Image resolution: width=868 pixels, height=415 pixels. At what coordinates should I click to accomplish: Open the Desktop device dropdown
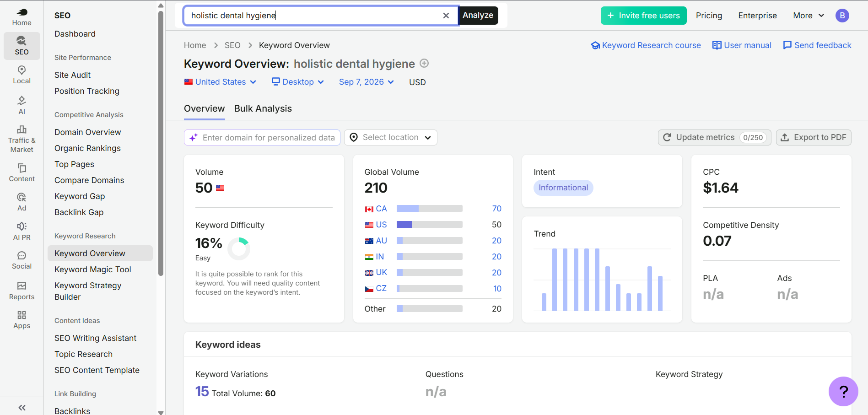point(298,82)
